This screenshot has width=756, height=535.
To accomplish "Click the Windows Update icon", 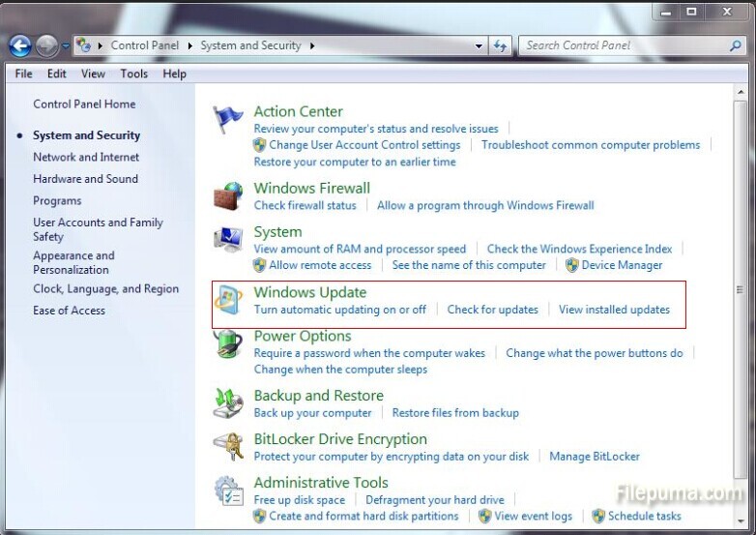I will [229, 300].
